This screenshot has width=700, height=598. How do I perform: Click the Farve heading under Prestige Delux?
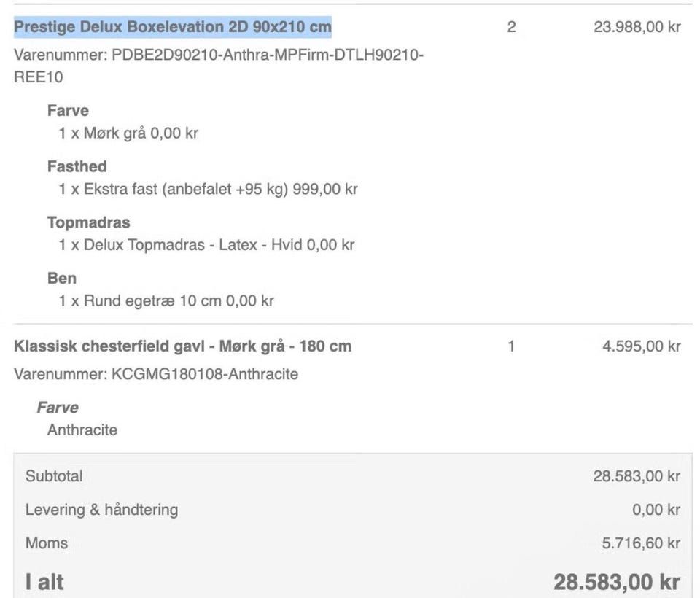coord(68,111)
